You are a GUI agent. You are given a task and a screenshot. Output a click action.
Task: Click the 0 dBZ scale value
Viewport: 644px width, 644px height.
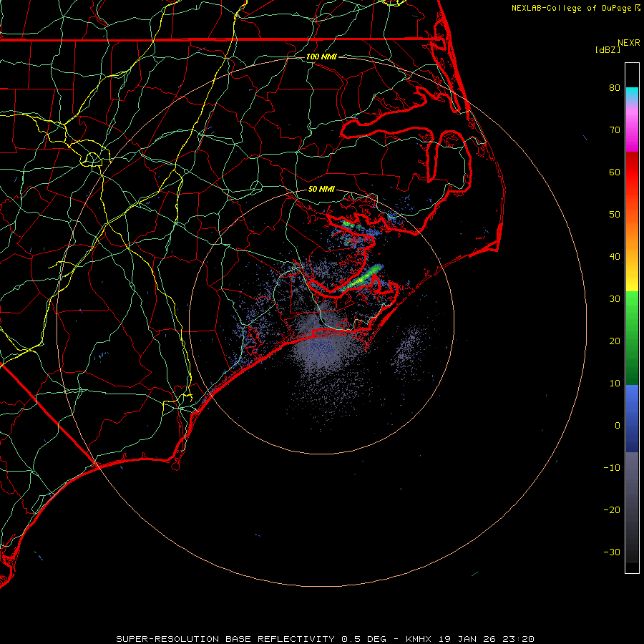(618, 426)
